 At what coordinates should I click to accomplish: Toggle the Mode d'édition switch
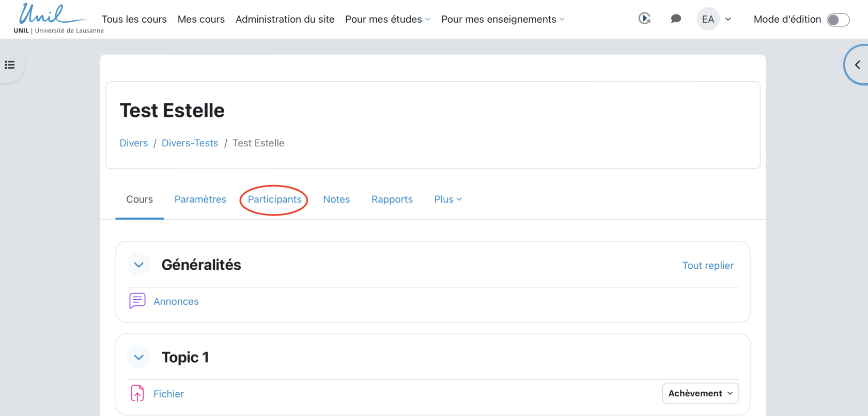coord(838,20)
